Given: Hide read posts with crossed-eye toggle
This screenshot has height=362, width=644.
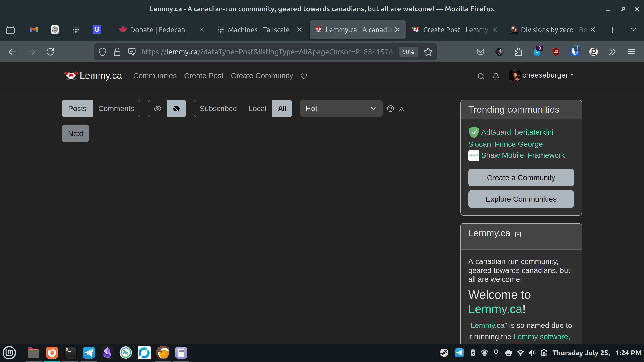Looking at the screenshot, I should [177, 109].
